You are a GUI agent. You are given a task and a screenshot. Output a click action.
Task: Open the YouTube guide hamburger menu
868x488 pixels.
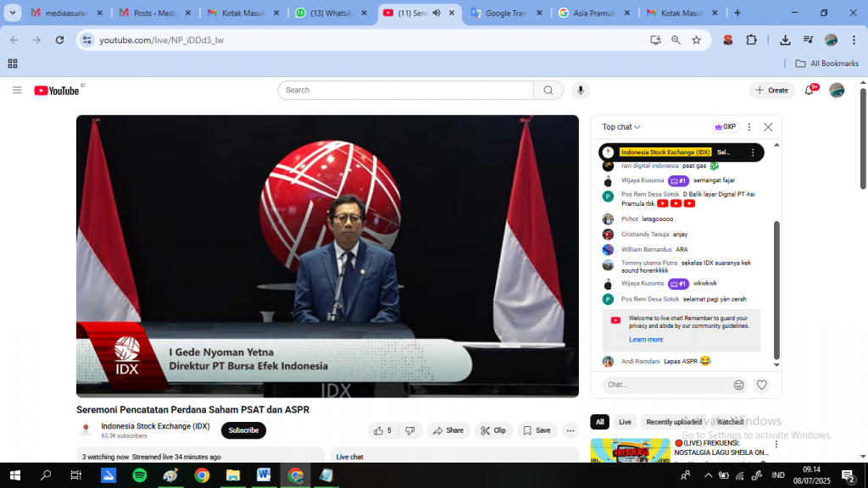tap(17, 90)
